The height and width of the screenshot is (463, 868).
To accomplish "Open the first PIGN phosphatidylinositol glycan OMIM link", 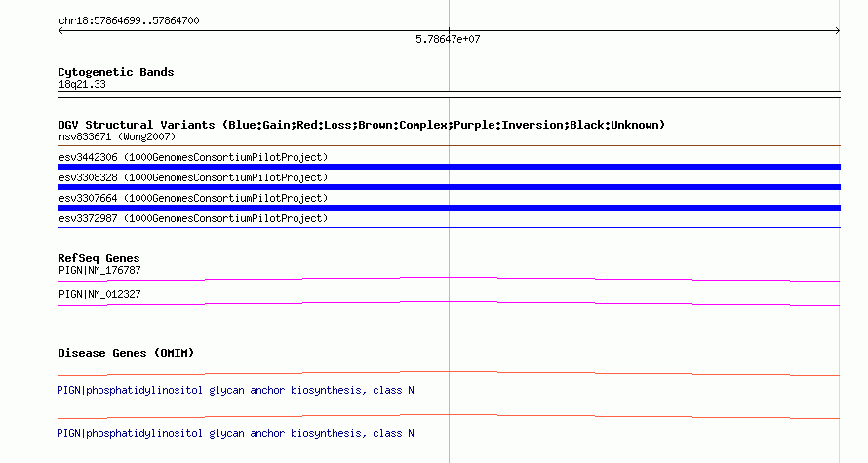I will point(235,391).
